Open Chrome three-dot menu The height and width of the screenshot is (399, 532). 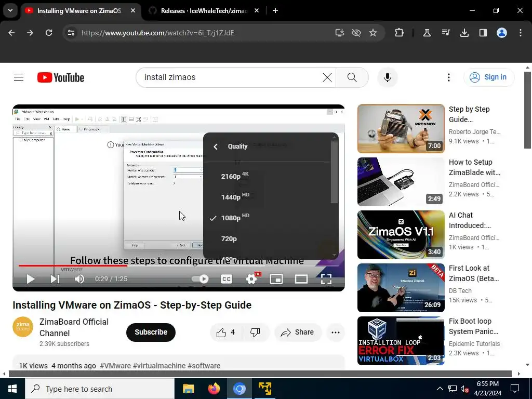(521, 33)
